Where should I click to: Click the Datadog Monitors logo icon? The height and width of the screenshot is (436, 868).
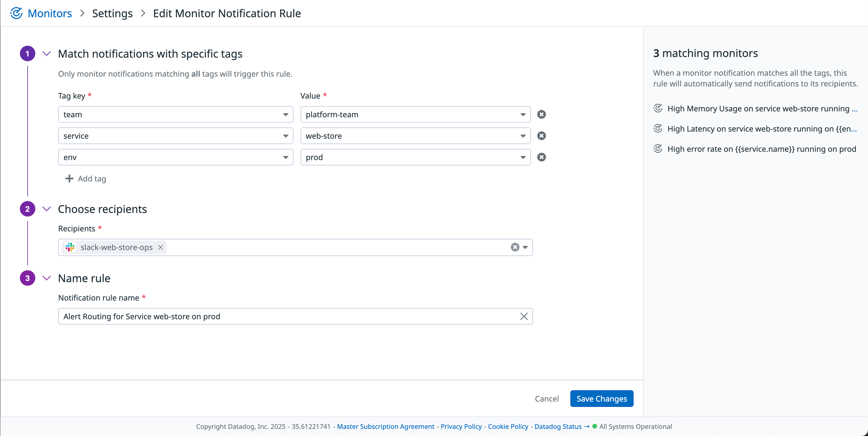coord(16,13)
